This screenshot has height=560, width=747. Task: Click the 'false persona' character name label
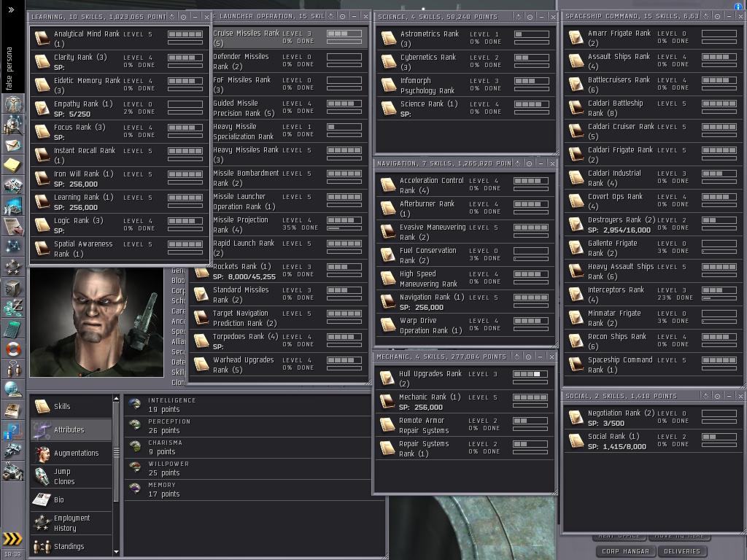9,68
